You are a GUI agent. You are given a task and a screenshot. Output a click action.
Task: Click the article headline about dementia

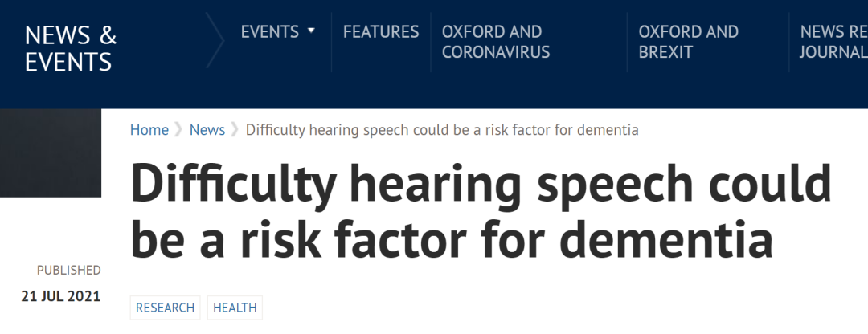tap(481, 211)
